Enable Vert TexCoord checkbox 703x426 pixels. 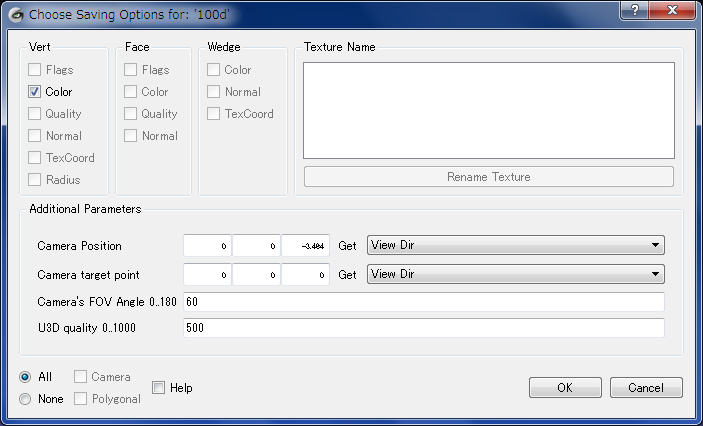click(x=35, y=158)
